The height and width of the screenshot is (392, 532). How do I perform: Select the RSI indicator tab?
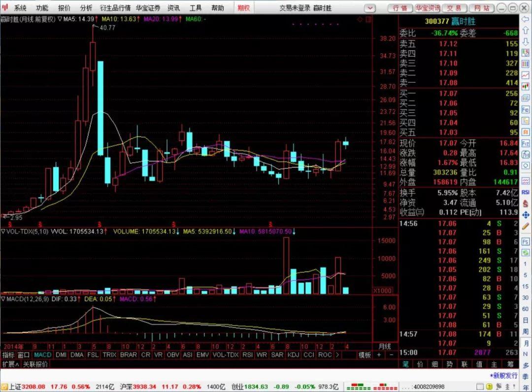247,355
